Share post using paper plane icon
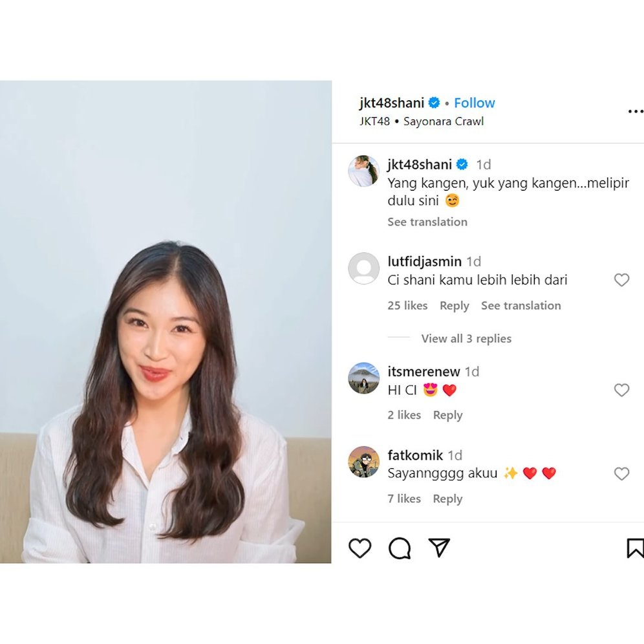Viewport: 644px width, 644px height. [439, 548]
